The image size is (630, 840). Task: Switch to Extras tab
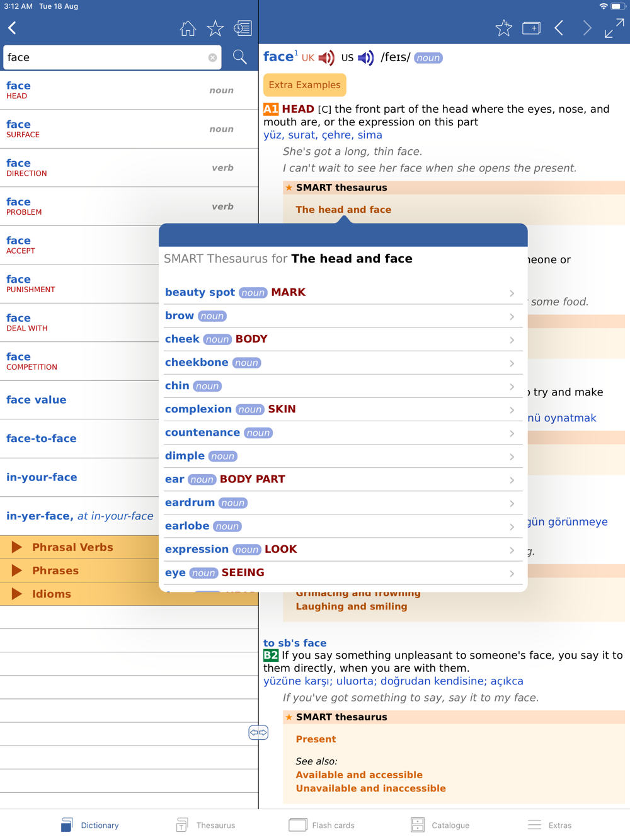tap(549, 825)
